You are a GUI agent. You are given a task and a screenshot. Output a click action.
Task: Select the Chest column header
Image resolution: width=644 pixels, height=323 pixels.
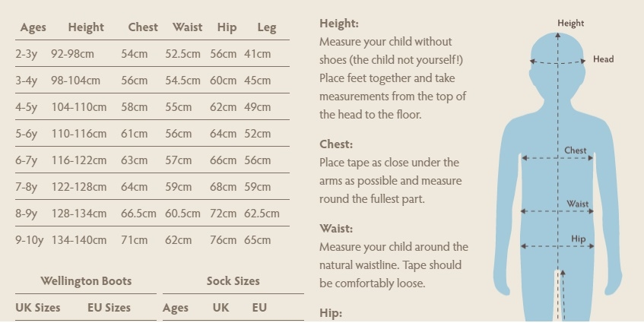[x=143, y=27]
